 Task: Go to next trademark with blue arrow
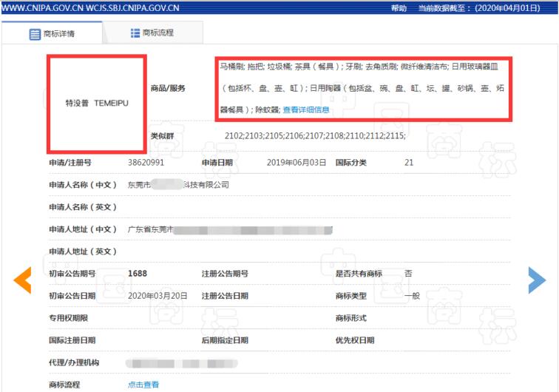[537, 280]
